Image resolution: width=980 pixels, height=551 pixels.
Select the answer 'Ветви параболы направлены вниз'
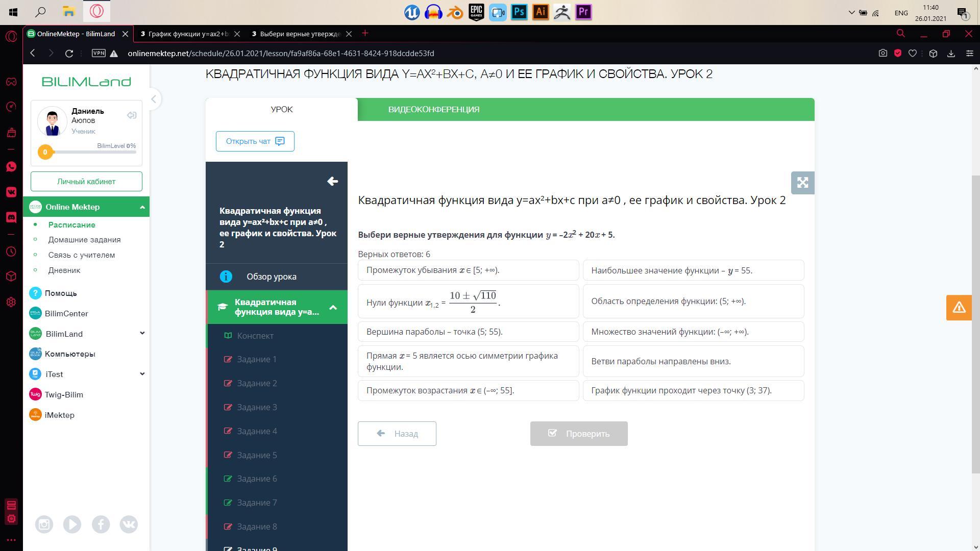(693, 361)
